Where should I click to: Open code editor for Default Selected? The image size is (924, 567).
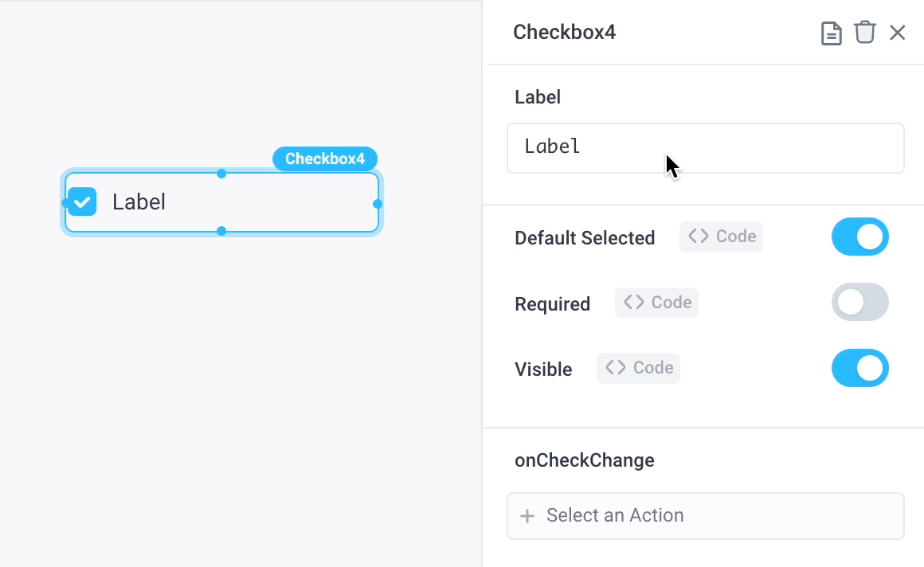(x=721, y=237)
